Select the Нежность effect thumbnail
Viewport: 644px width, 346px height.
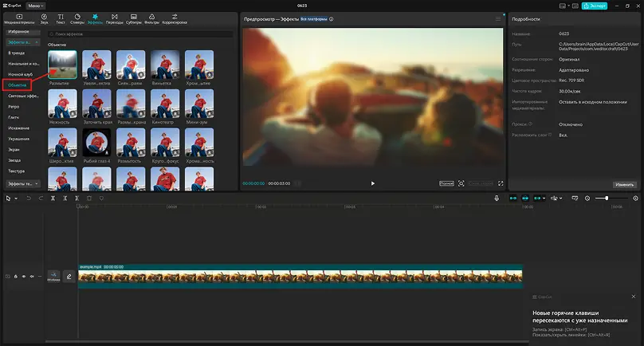[62, 104]
